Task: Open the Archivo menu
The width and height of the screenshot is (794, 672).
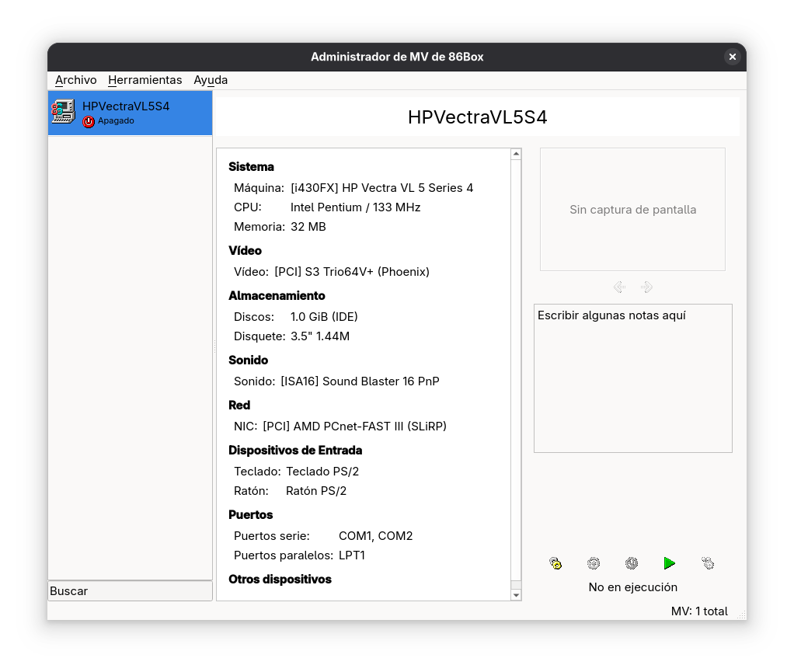Action: pyautogui.click(x=76, y=80)
